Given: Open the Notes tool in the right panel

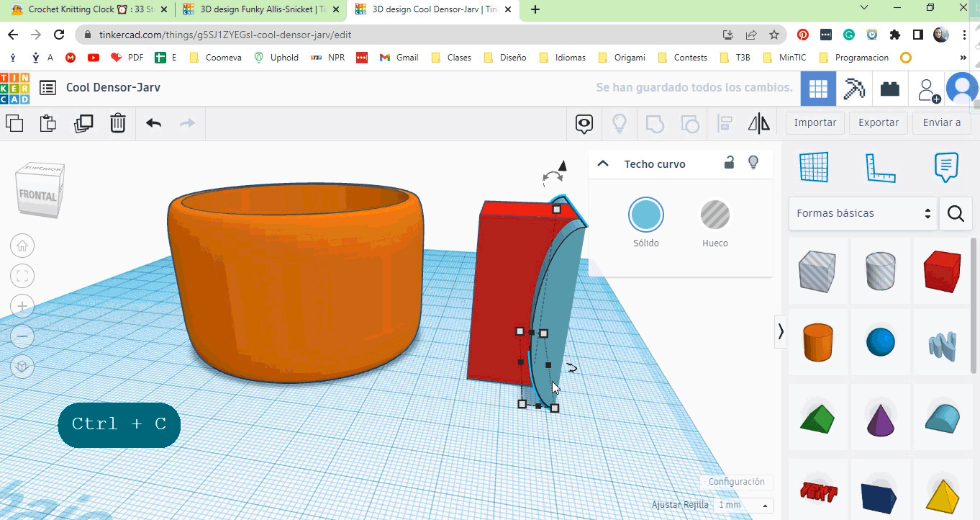Looking at the screenshot, I should click(x=945, y=167).
